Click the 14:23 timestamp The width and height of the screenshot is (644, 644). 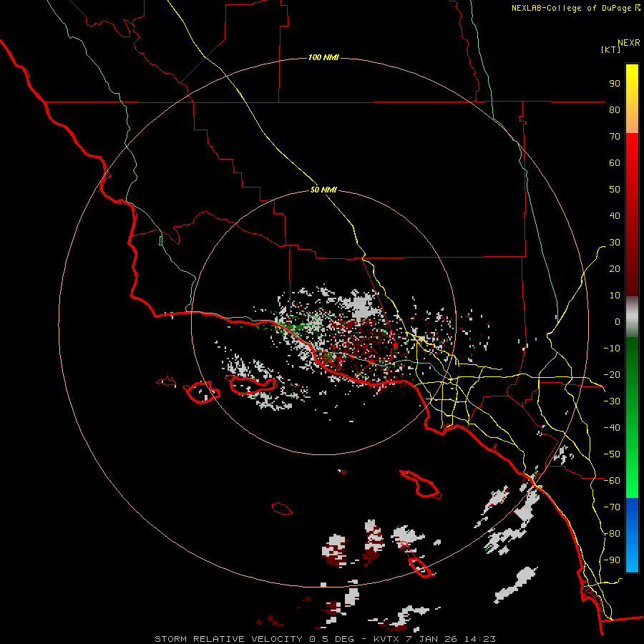coord(480,639)
